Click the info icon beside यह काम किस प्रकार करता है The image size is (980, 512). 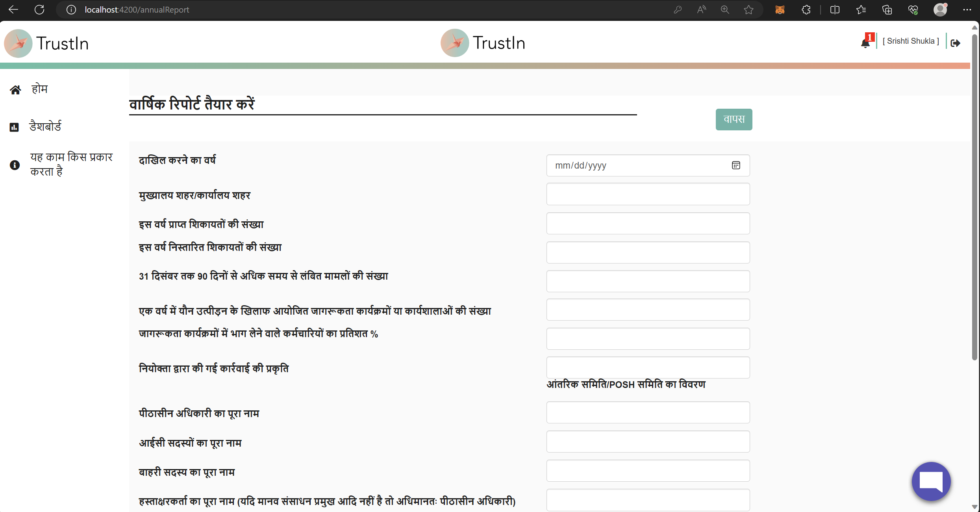[x=15, y=165]
